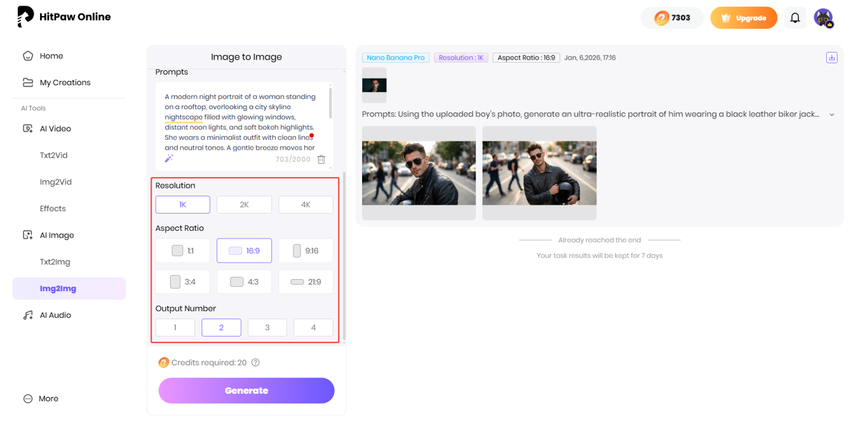853x423 pixels.
Task: Open the first generated portrait thumbnail
Action: point(418,172)
